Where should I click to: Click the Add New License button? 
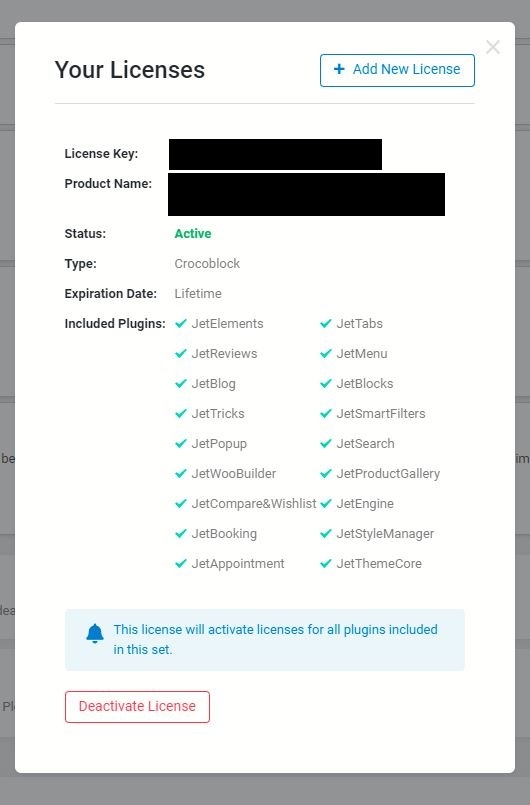coord(397,70)
